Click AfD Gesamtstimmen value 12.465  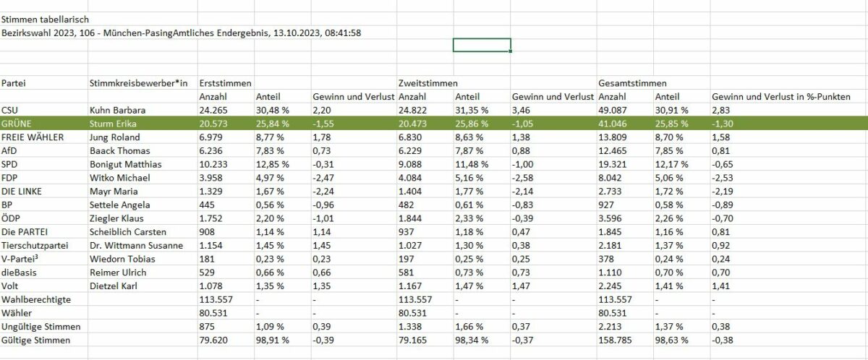613,150
